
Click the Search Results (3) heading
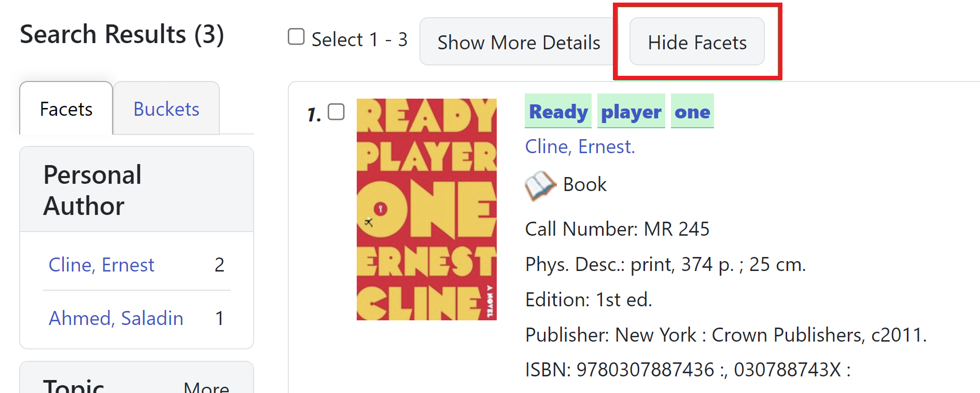[x=122, y=34]
